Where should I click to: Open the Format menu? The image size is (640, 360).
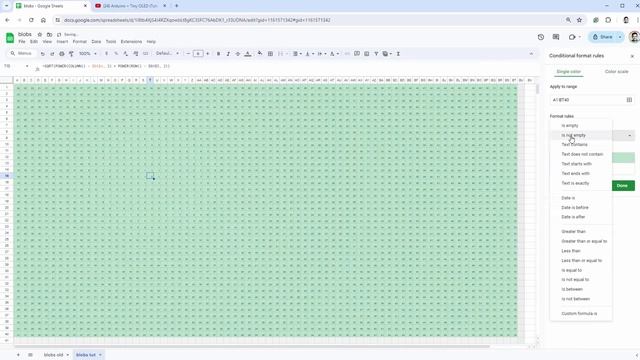tap(80, 42)
